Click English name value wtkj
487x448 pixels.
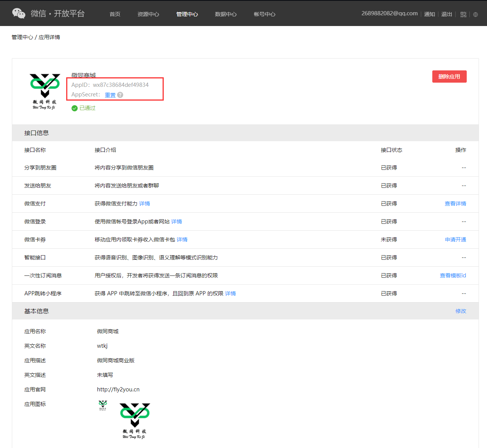(x=102, y=346)
